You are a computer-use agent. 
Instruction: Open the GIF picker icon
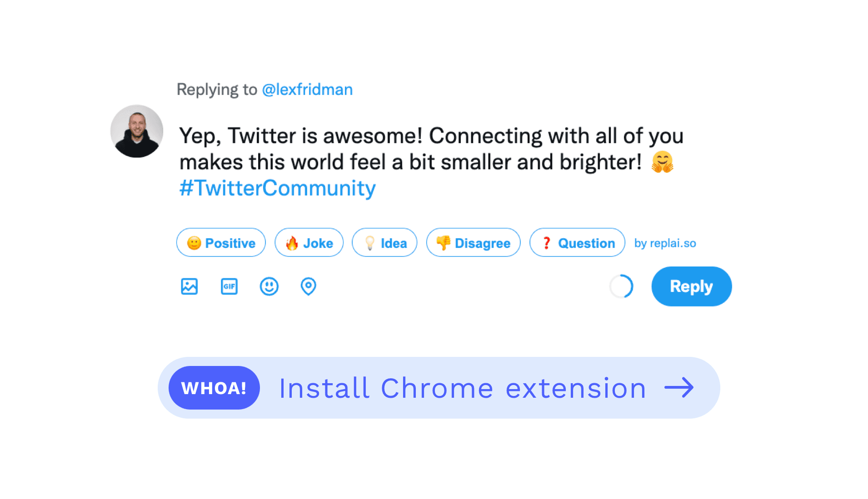coord(229,287)
